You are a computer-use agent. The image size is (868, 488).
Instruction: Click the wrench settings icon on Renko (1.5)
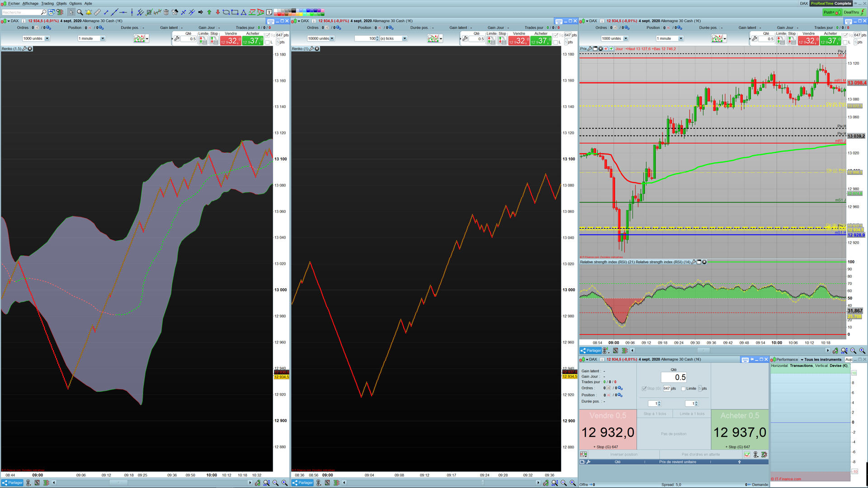[x=24, y=49]
